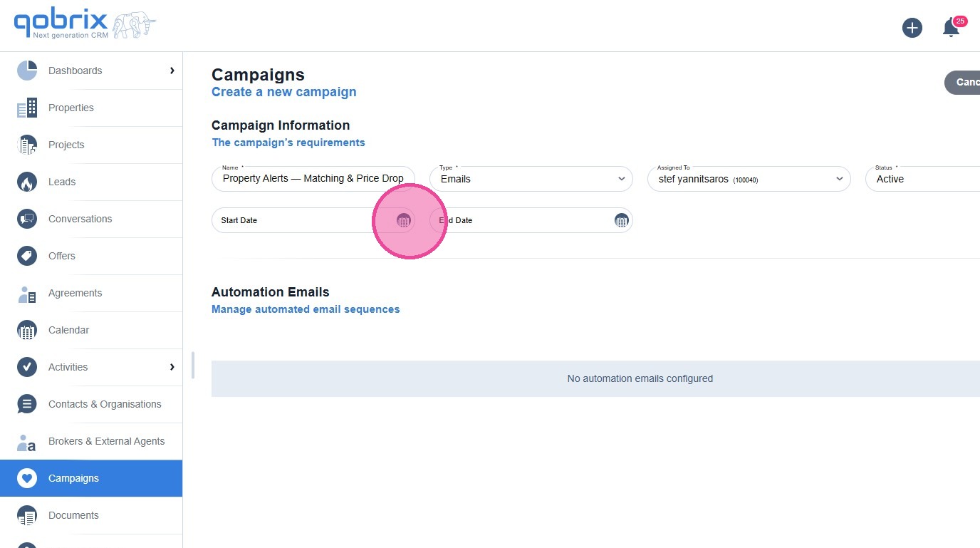Open the plus quick-add button
This screenshot has height=548, width=980.
(x=912, y=28)
